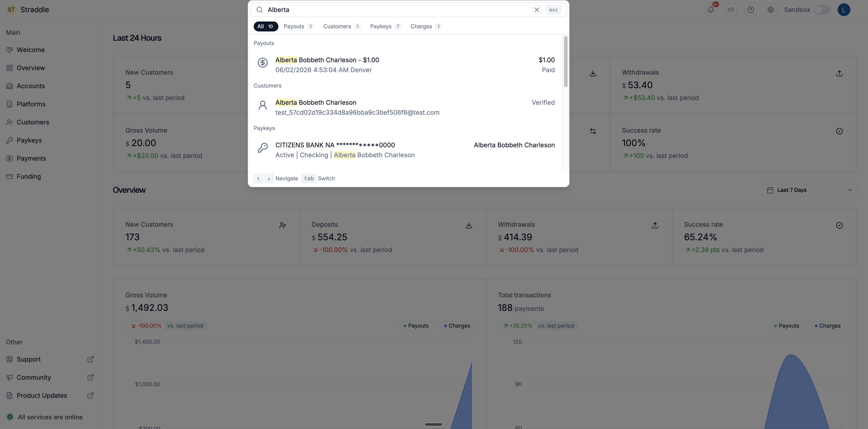Click the tab key hint
The width and height of the screenshot is (868, 429).
(x=309, y=178)
